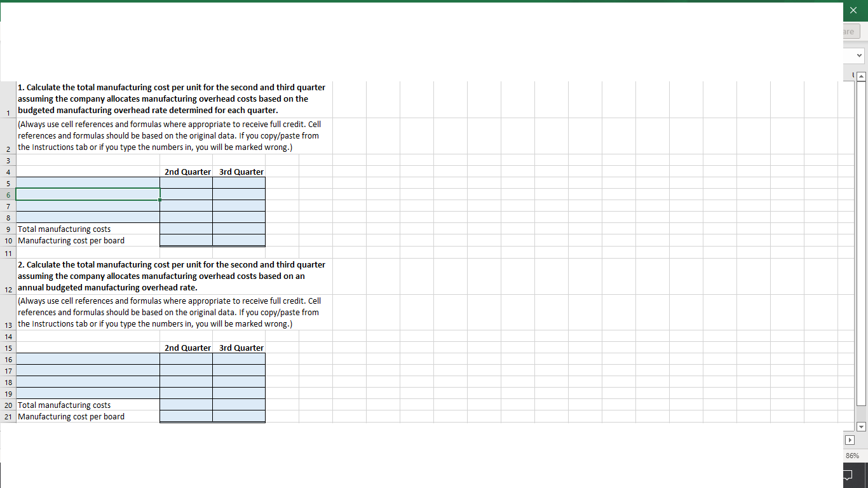Select row header 1
This screenshot has width=868, height=488.
8,100
